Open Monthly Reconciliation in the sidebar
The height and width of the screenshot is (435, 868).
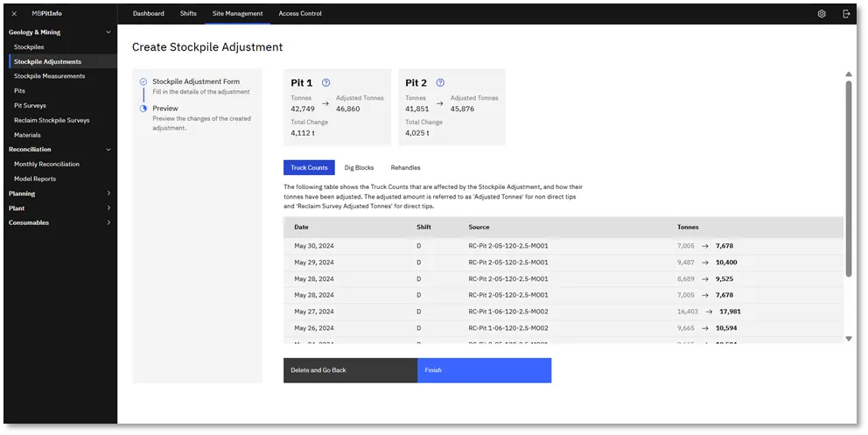point(46,164)
